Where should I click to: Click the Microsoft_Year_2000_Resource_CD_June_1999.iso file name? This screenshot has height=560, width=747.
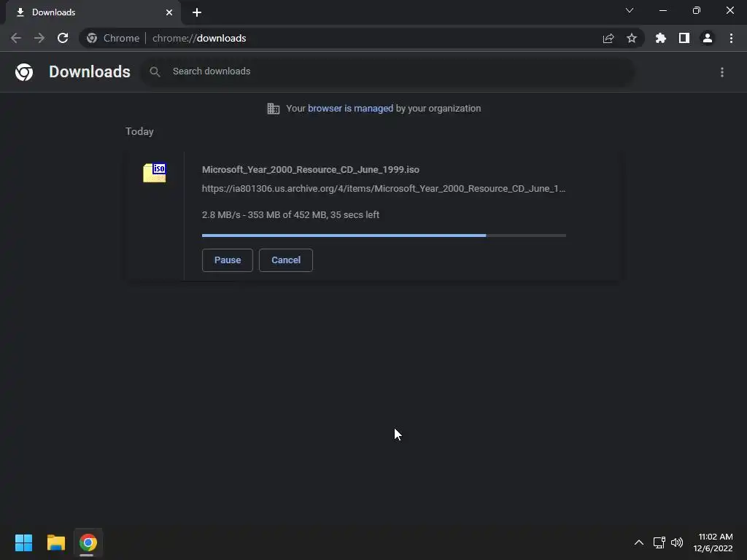click(311, 169)
